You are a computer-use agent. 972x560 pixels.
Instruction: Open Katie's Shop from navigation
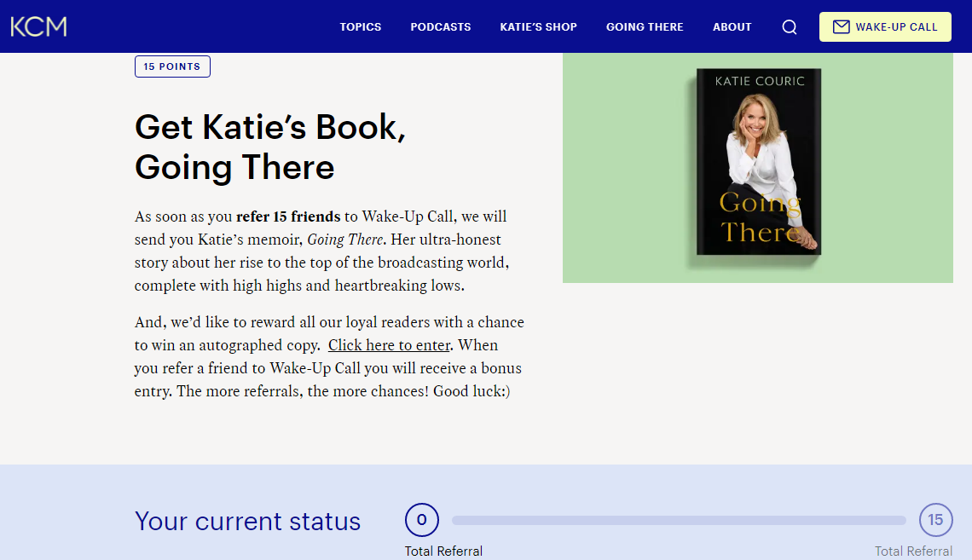[539, 26]
